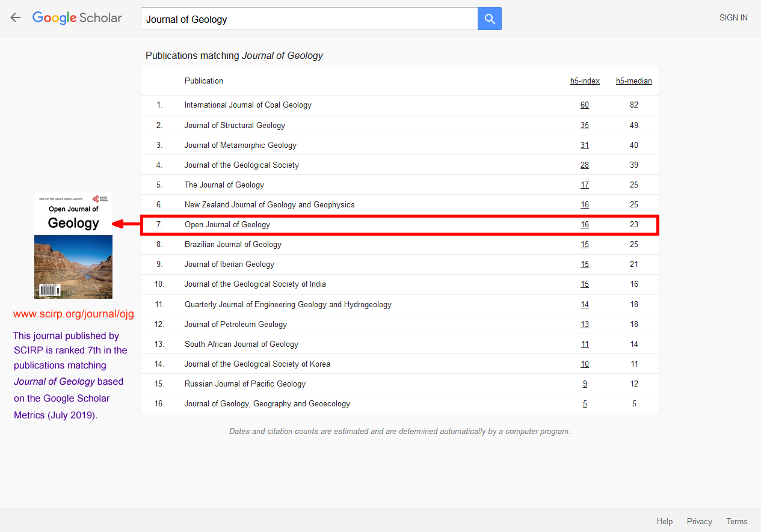Open h5-index 35 for Structural Geology

pyautogui.click(x=585, y=126)
